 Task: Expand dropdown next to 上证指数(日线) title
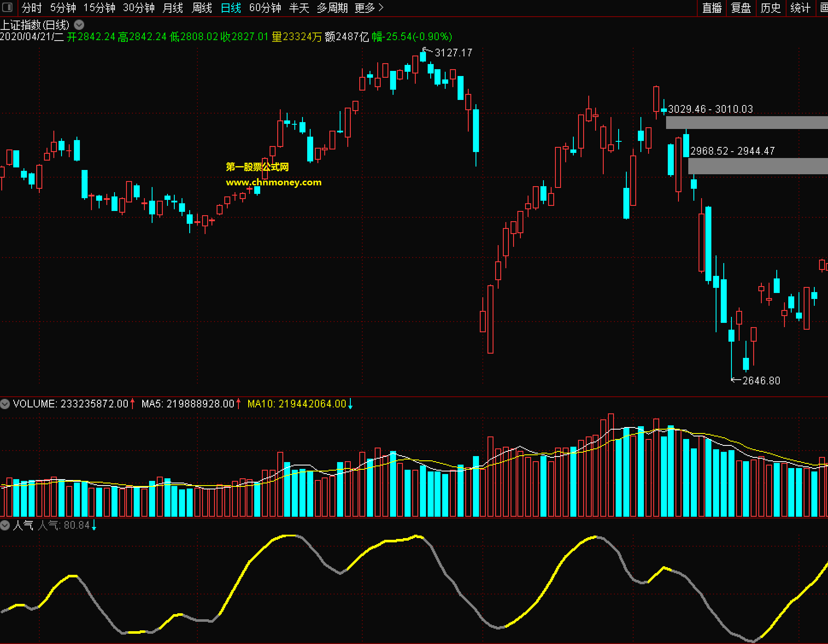pyautogui.click(x=79, y=25)
